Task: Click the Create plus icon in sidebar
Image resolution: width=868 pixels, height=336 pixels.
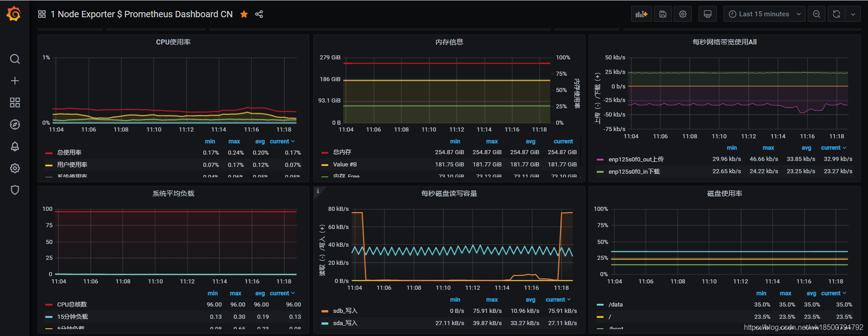Action: coord(15,81)
